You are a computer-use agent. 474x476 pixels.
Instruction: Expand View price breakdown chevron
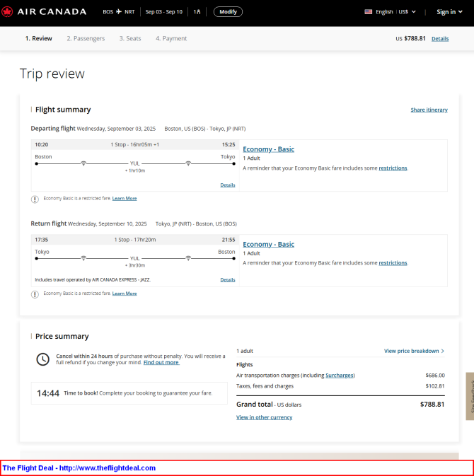tap(442, 351)
